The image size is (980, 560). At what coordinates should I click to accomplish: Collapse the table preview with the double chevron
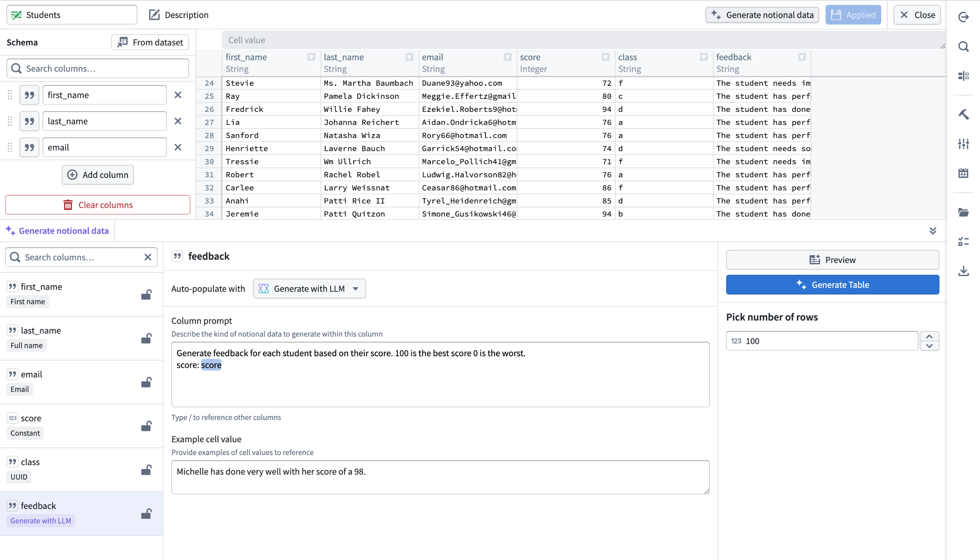(x=933, y=231)
